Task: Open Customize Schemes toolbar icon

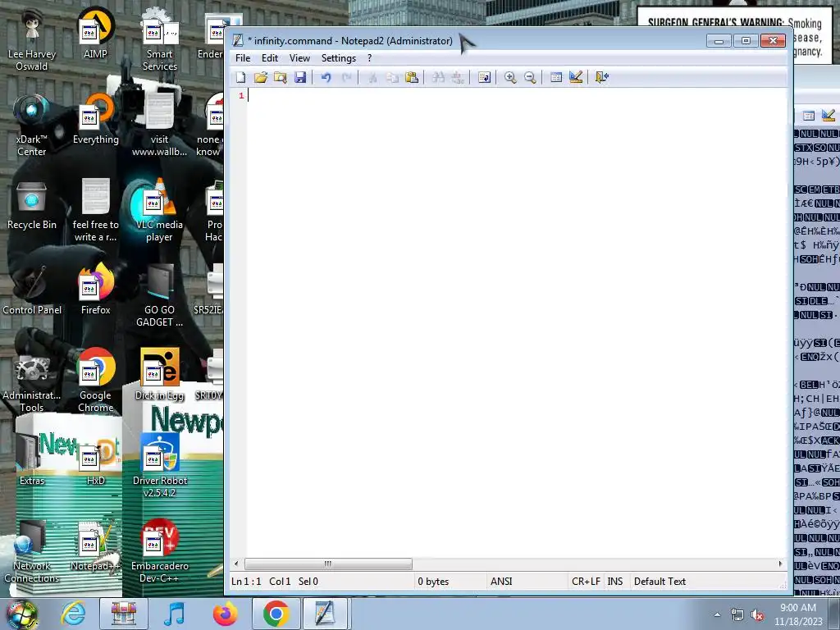Action: pyautogui.click(x=576, y=77)
